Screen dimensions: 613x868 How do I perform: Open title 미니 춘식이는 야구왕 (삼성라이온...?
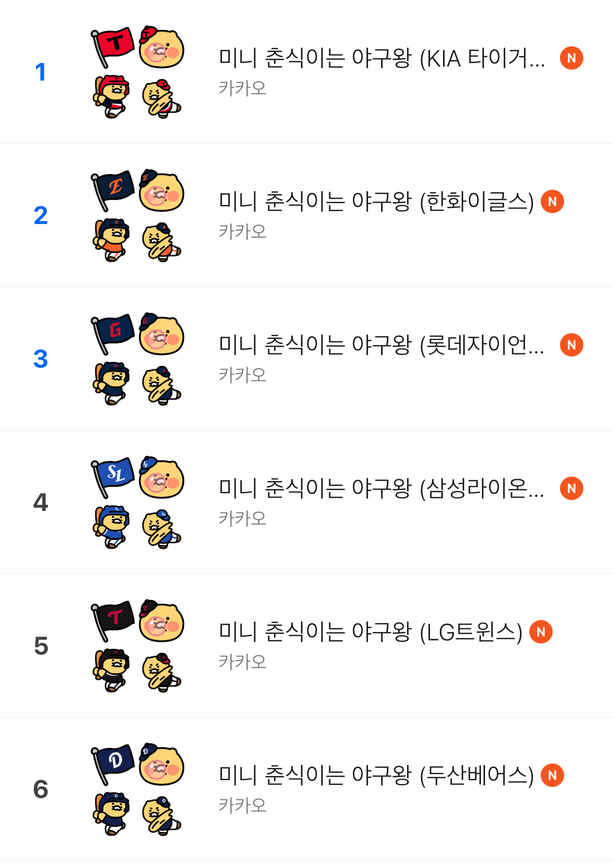[x=382, y=489]
